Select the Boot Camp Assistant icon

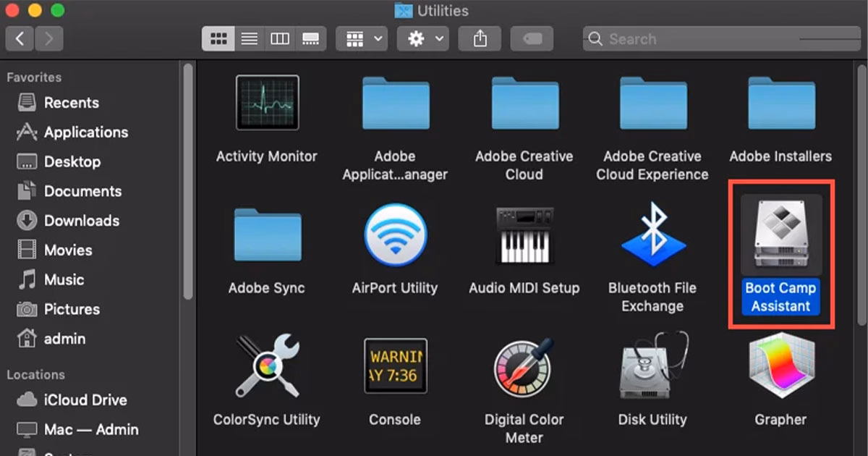tap(780, 235)
